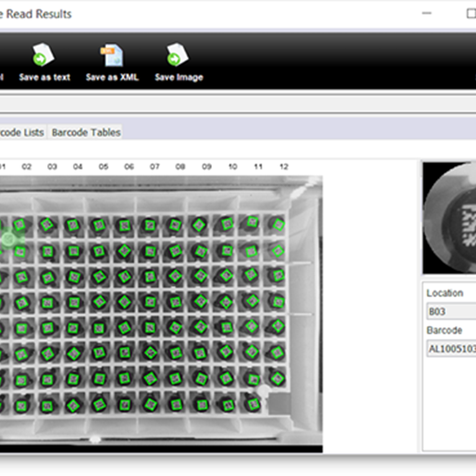The width and height of the screenshot is (476, 476).
Task: Click column header 12 above the rack
Action: coord(284,167)
